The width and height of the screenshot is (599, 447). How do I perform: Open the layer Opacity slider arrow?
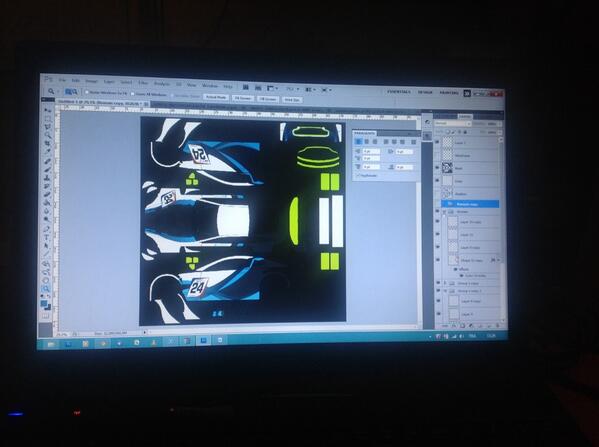500,124
